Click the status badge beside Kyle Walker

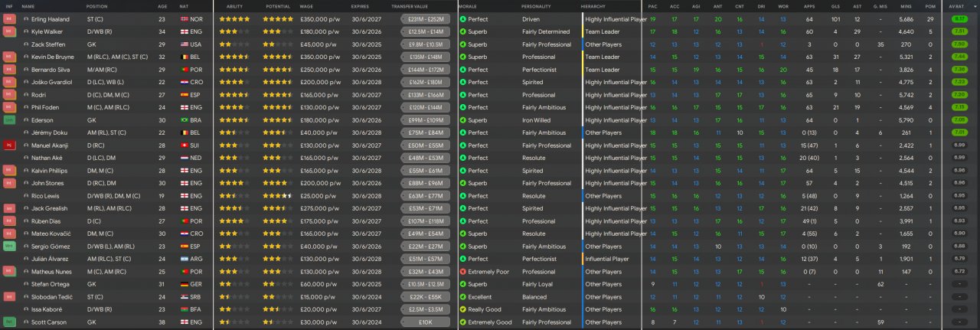(9, 31)
